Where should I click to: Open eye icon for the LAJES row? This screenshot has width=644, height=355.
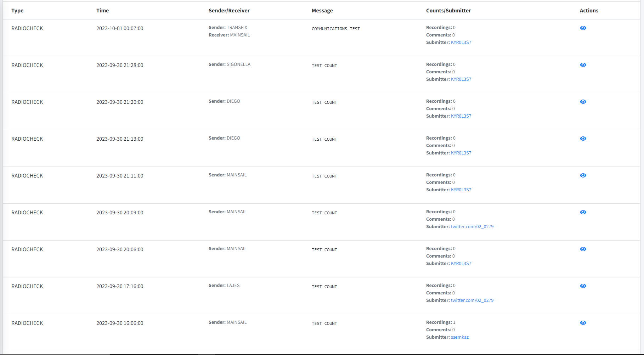[x=583, y=286]
